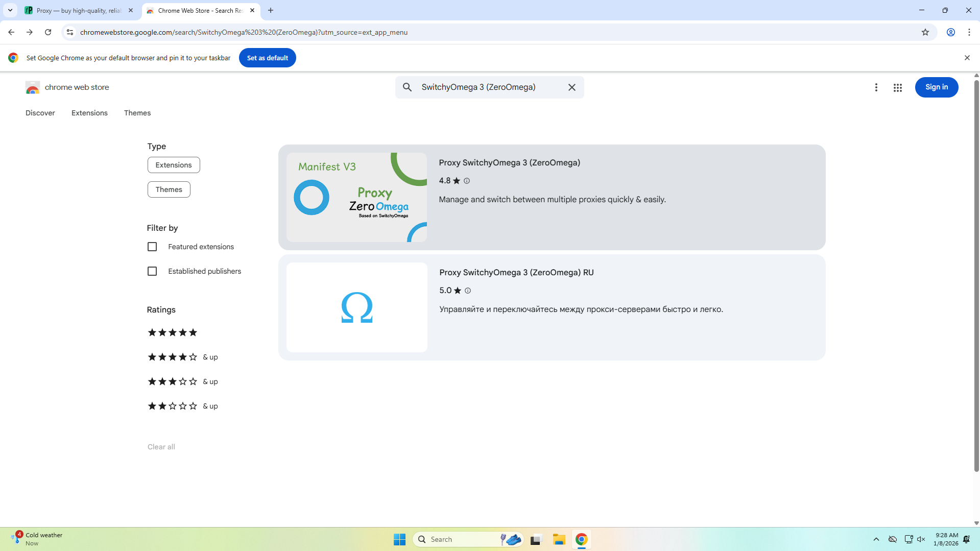Filter by four stars & up
The width and height of the screenshot is (980, 551).
182,357
